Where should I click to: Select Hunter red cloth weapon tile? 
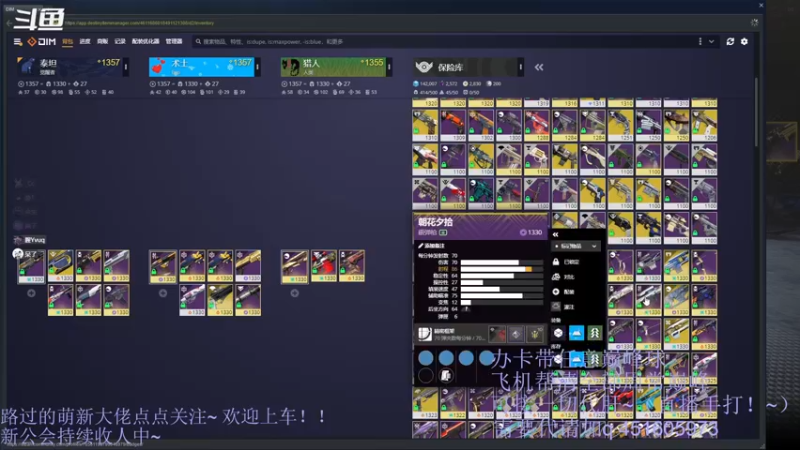(x=323, y=266)
